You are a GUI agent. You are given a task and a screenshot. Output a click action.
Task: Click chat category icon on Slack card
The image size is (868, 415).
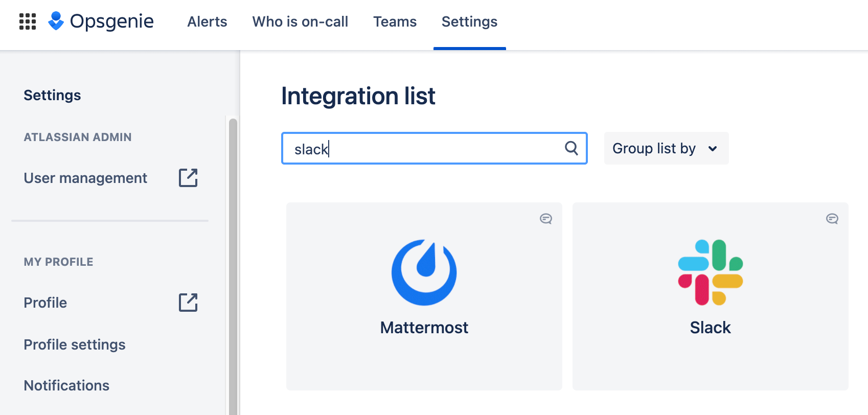pos(832,219)
